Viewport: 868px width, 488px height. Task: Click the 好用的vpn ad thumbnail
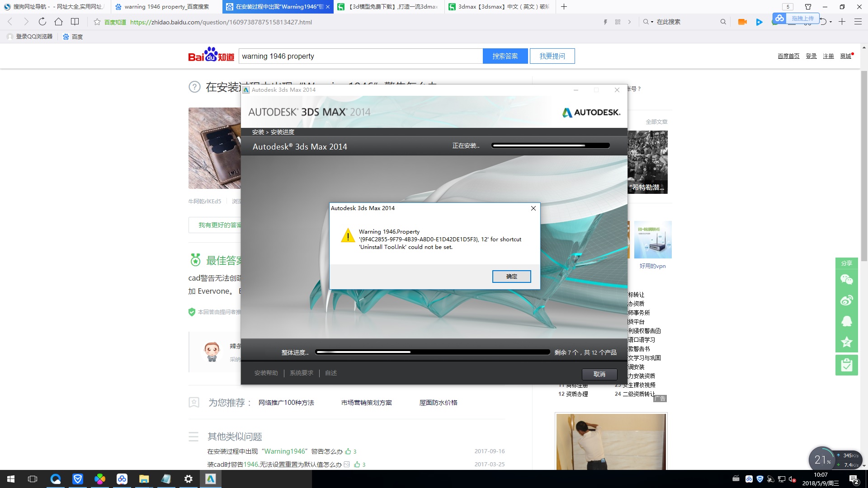click(653, 239)
